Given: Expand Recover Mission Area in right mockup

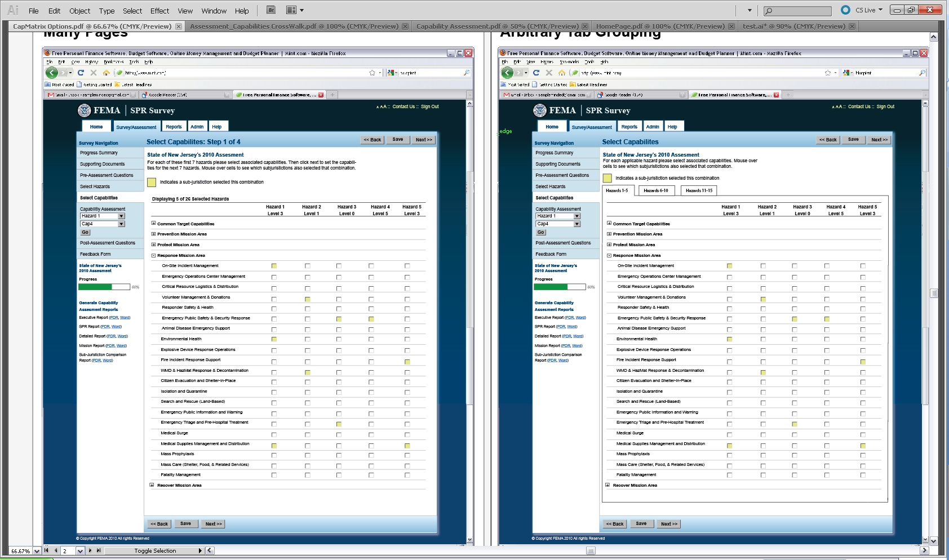Looking at the screenshot, I should tap(607, 485).
